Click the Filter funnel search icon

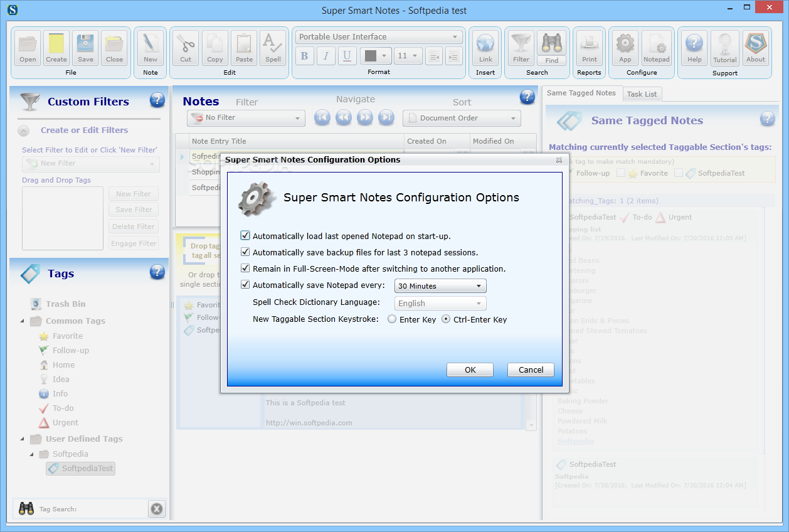coord(521,48)
